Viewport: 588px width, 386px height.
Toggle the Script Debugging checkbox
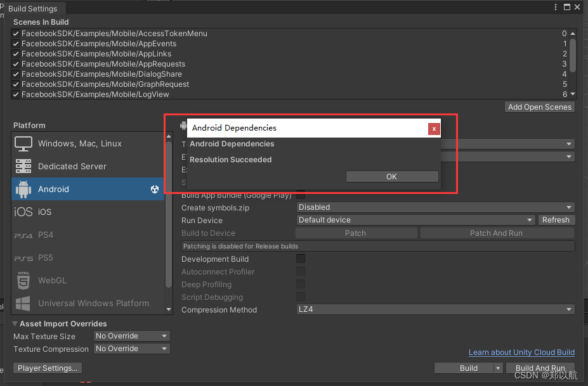(x=301, y=297)
